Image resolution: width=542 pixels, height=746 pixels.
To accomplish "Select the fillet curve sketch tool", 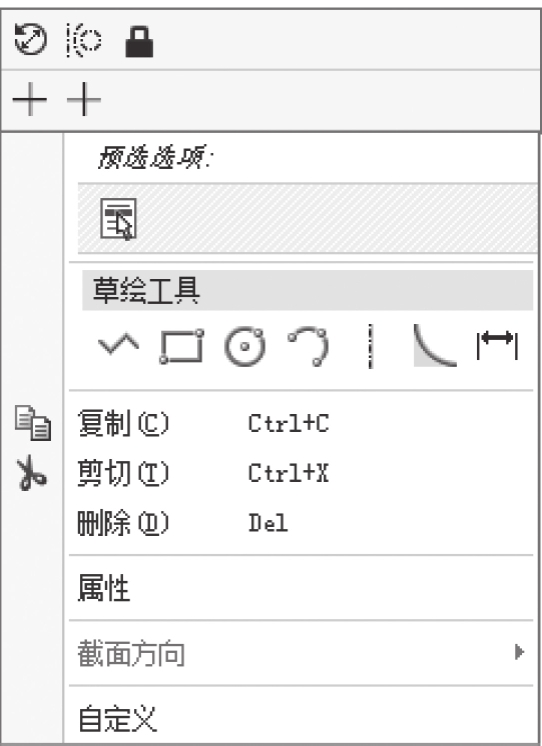I will (x=435, y=346).
